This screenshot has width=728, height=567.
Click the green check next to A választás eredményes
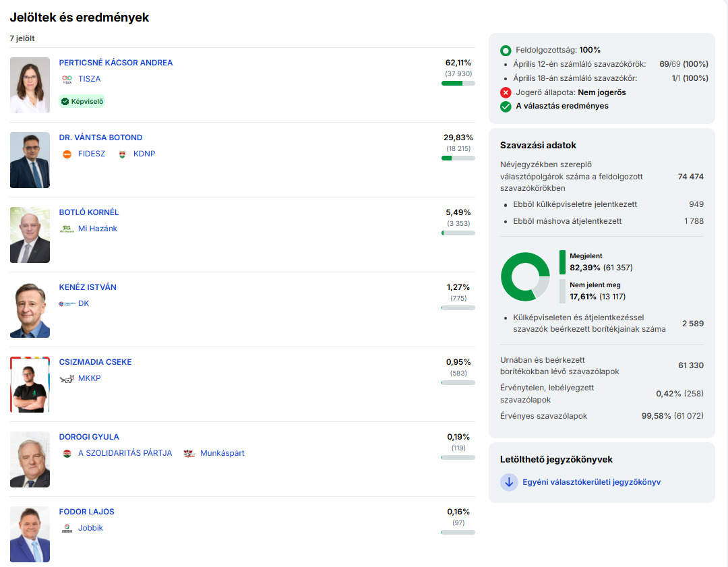[x=506, y=106]
